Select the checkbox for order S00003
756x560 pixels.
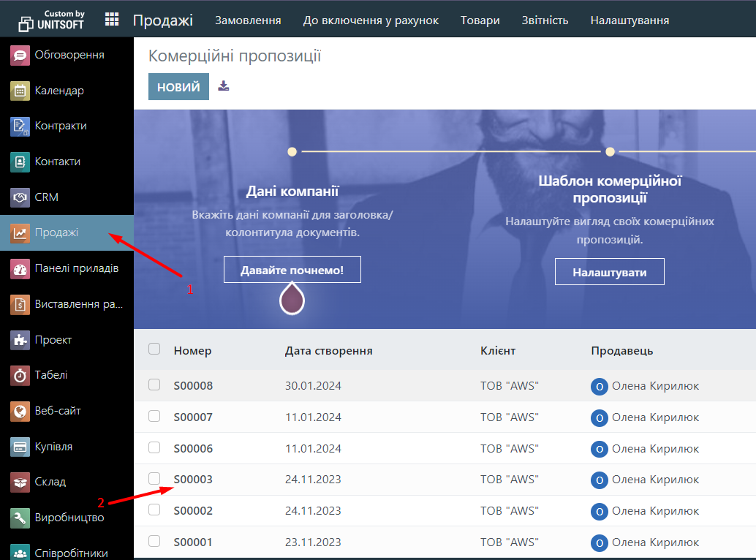click(x=154, y=478)
